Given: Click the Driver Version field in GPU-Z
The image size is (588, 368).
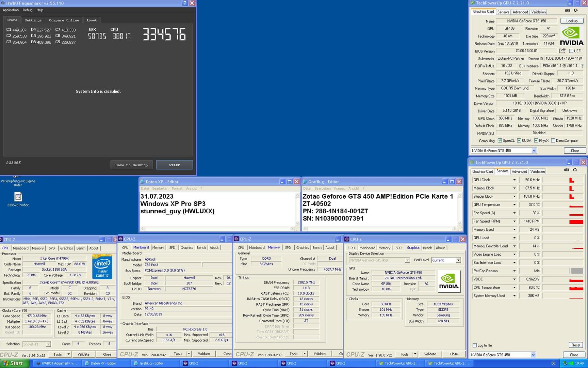Looking at the screenshot, I should pos(540,103).
